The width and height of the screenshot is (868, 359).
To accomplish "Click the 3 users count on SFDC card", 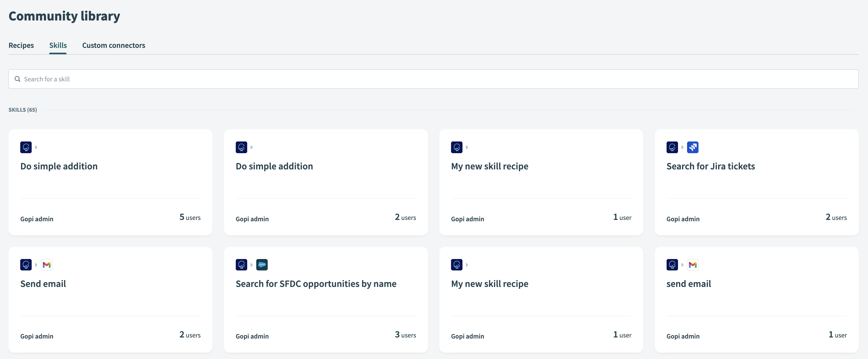I will pyautogui.click(x=405, y=335).
